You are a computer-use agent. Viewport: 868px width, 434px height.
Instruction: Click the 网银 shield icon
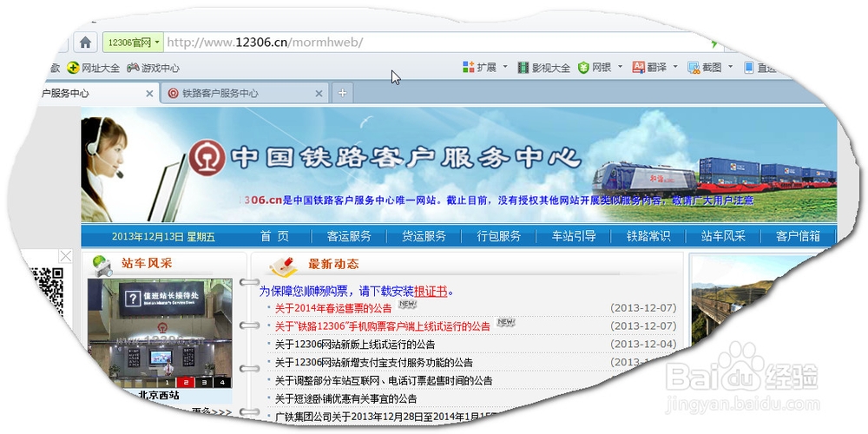pos(583,68)
